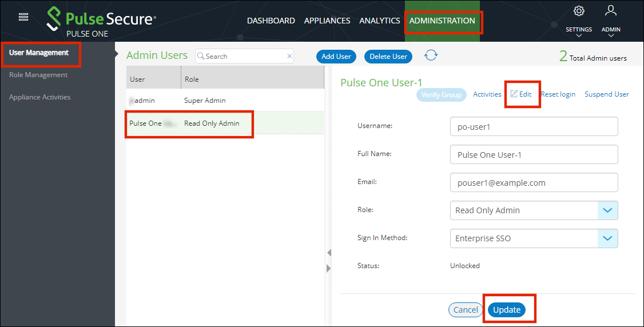Open the Appliances menu
The width and height of the screenshot is (644, 327).
click(x=327, y=21)
